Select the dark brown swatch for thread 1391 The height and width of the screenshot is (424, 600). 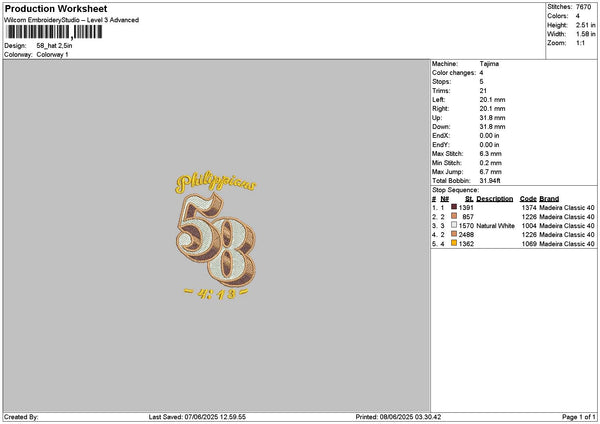454,207
